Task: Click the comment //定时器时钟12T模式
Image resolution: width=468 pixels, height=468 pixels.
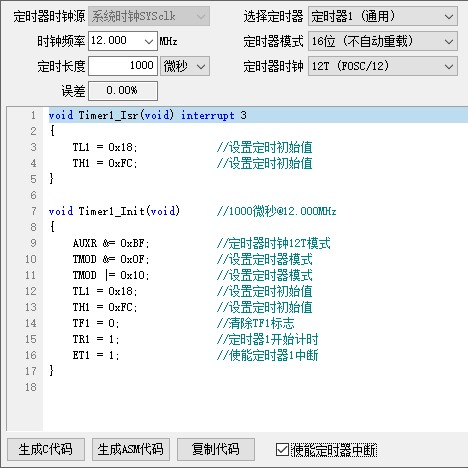Action: (x=273, y=243)
